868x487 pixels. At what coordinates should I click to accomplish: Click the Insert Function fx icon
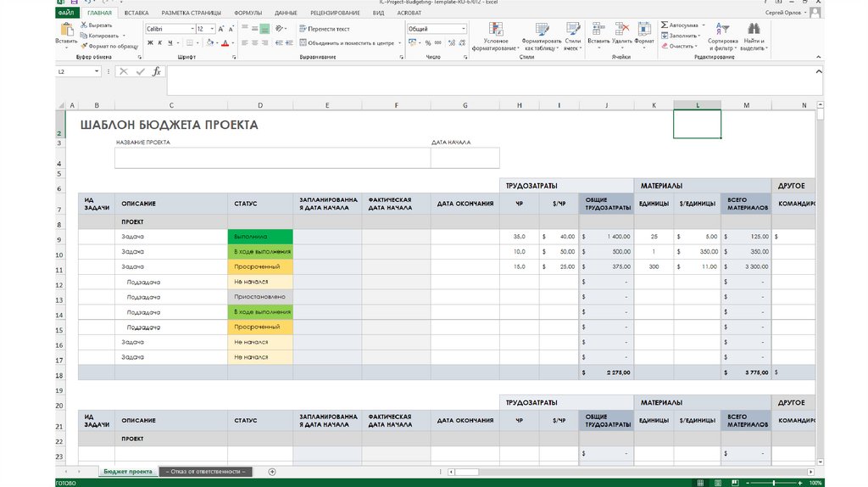156,72
